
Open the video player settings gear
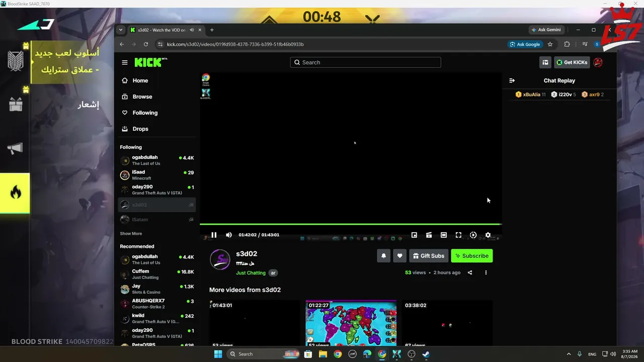coord(488,235)
